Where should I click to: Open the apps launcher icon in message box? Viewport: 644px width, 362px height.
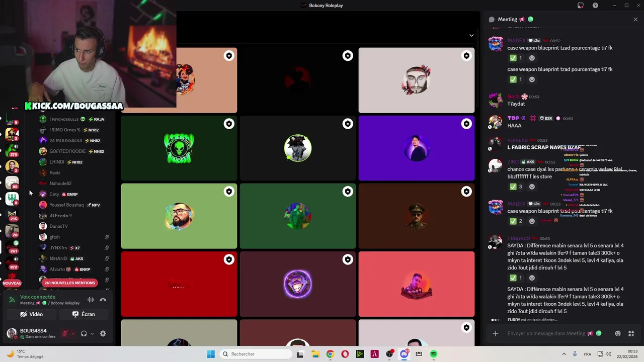click(631, 333)
